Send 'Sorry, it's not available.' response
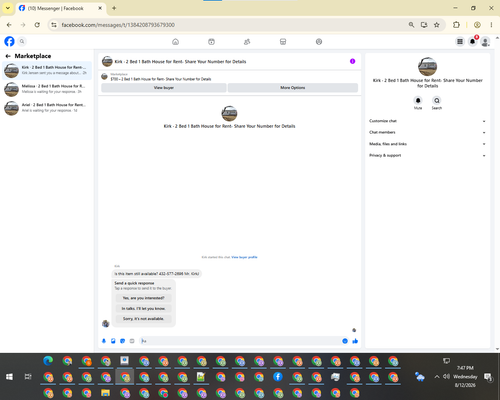Image resolution: width=500 pixels, height=400 pixels. 143,319
